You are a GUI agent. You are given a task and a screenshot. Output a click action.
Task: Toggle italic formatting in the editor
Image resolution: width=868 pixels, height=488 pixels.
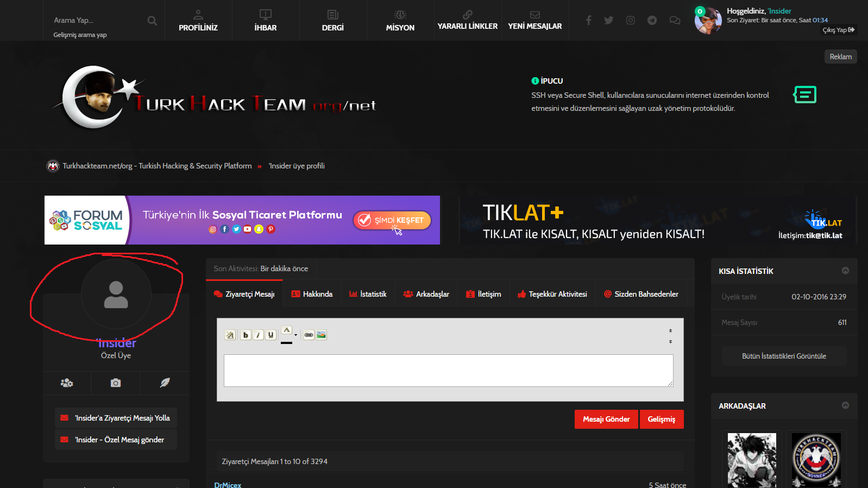(258, 335)
